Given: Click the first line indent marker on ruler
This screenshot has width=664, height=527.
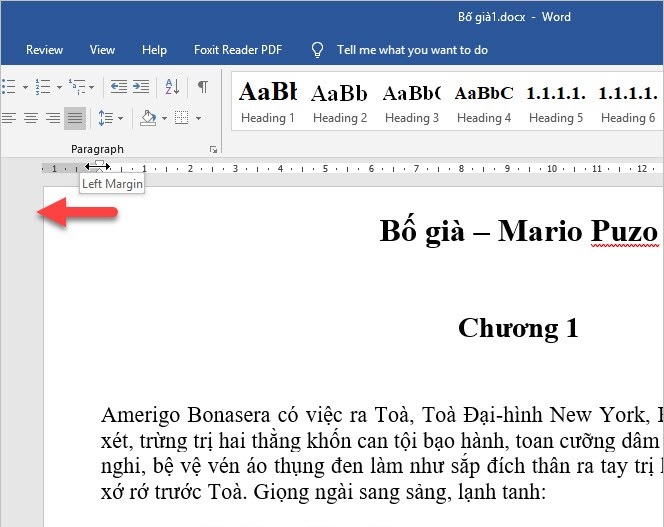Looking at the screenshot, I should click(x=99, y=163).
